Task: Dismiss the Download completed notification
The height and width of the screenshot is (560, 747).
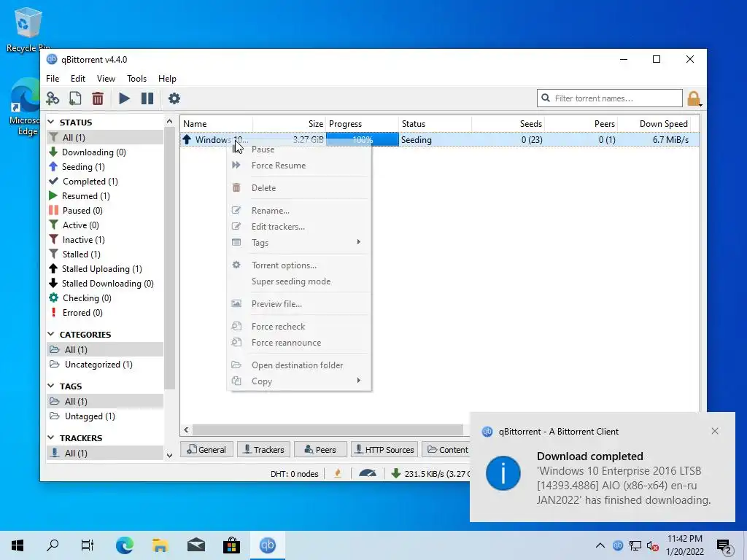Action: point(715,431)
